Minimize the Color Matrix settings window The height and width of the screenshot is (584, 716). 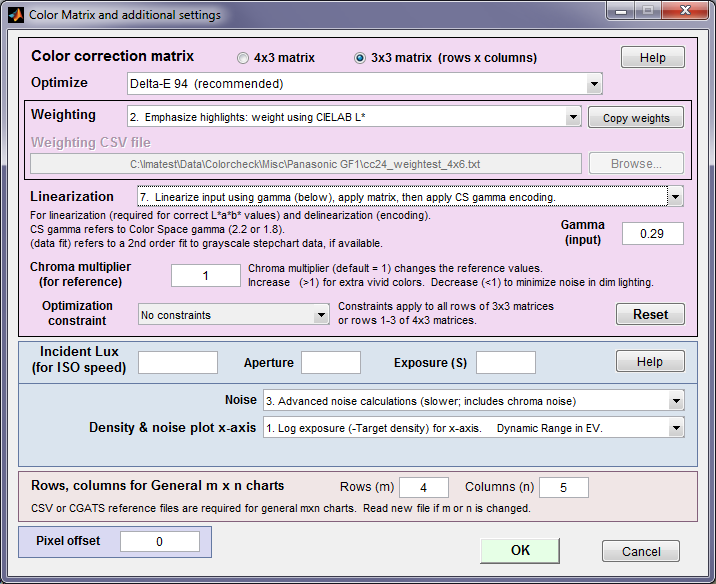pyautogui.click(x=621, y=11)
